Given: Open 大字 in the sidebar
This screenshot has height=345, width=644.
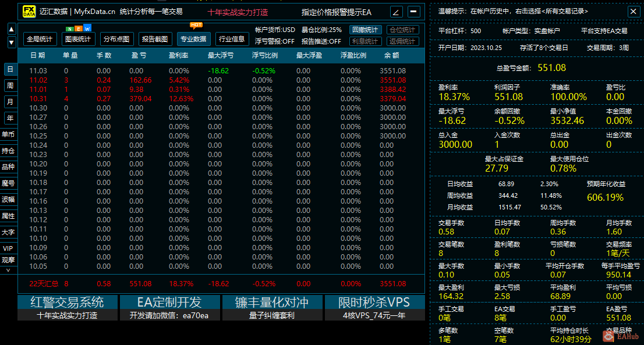Looking at the screenshot, I should coord(8,232).
